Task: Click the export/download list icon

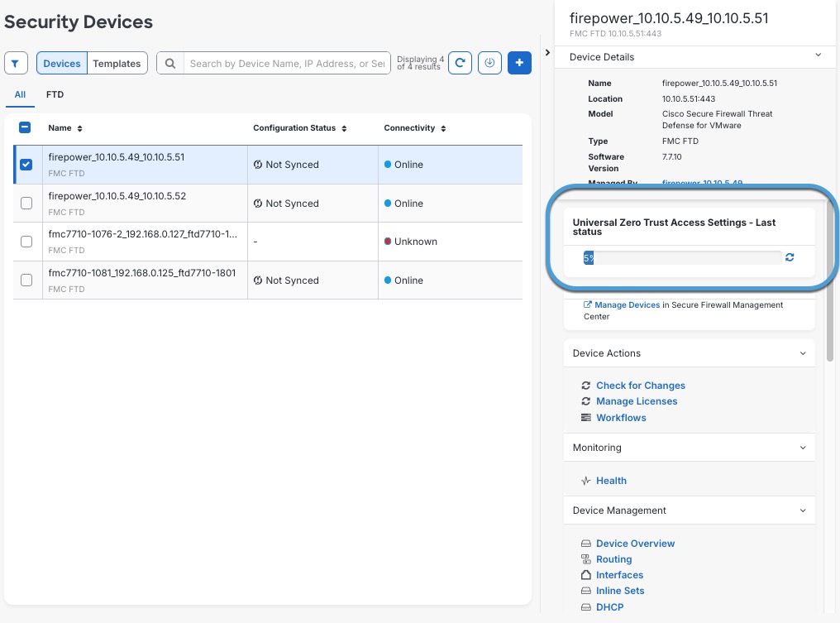Action: [489, 63]
